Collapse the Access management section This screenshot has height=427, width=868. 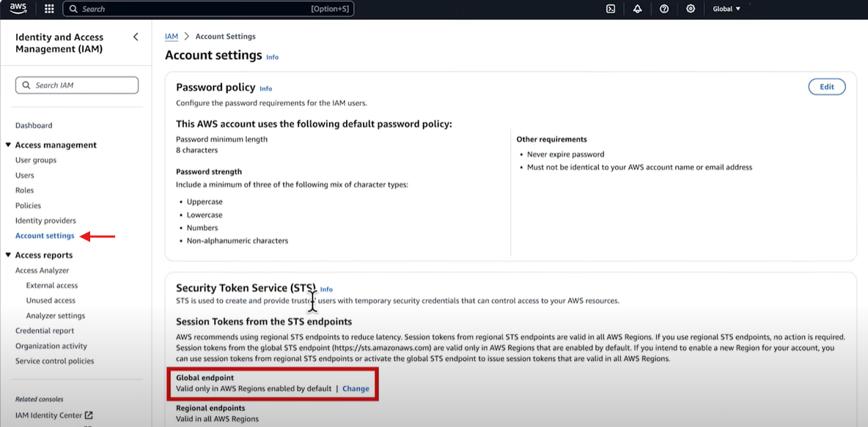point(8,145)
